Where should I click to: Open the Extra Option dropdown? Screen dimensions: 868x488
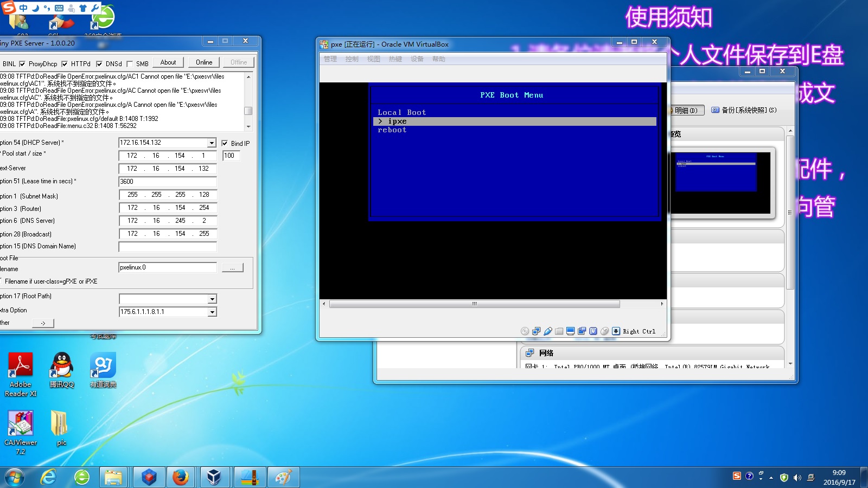pos(212,312)
